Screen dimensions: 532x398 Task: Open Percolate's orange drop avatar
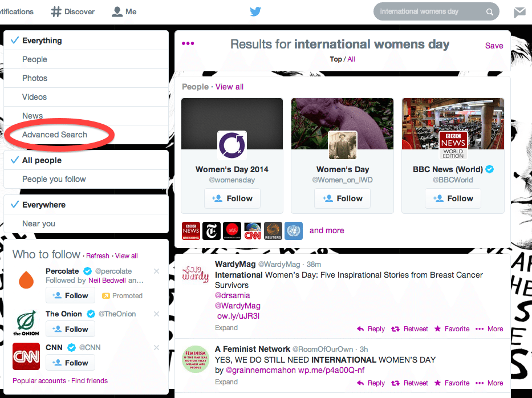click(x=26, y=280)
